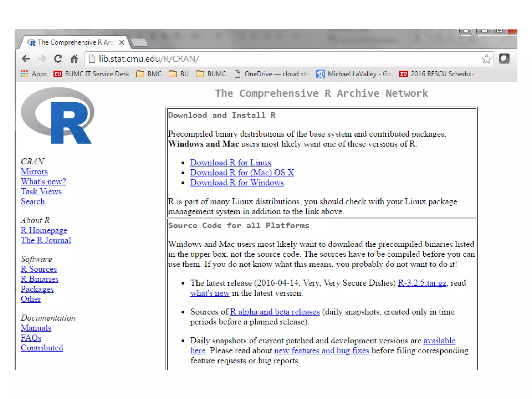Screen dimensions: 532x399
Task: Click the browser extension icon beside star
Action: tap(504, 59)
